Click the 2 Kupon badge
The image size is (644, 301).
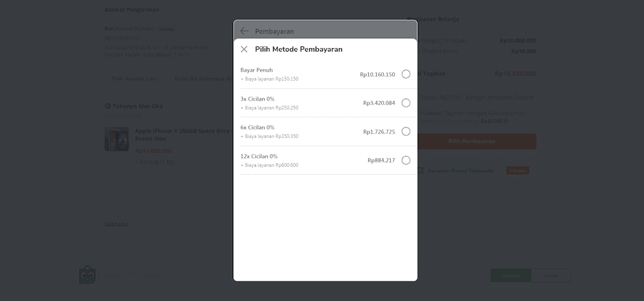pos(517,171)
